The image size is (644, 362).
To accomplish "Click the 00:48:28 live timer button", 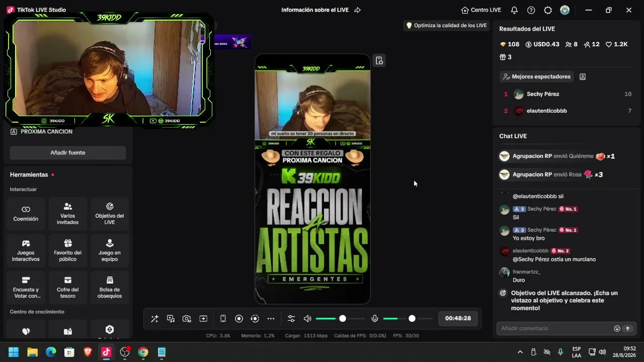I will coord(458,318).
